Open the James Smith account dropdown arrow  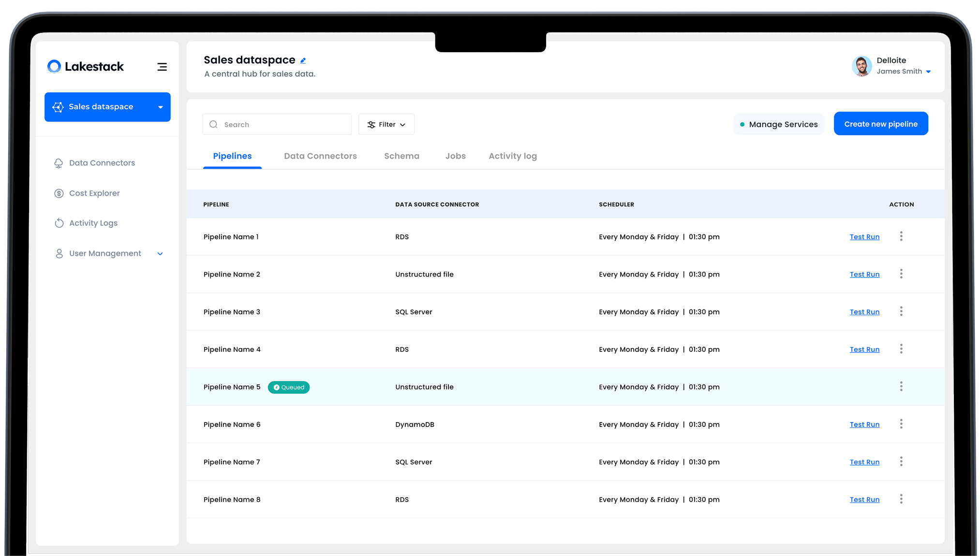point(928,72)
